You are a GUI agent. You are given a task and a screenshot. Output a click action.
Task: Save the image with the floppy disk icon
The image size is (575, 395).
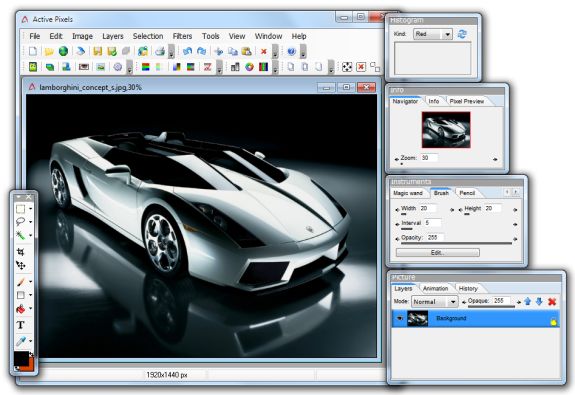click(x=97, y=51)
